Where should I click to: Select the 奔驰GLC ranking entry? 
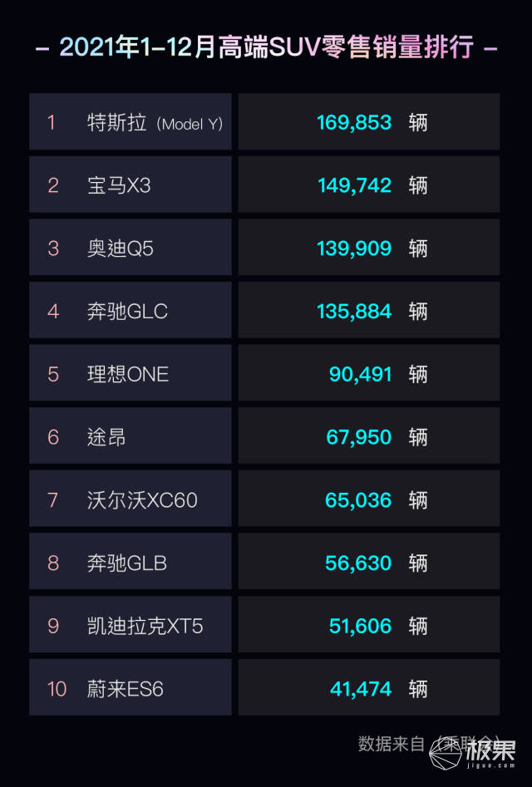[x=127, y=311]
